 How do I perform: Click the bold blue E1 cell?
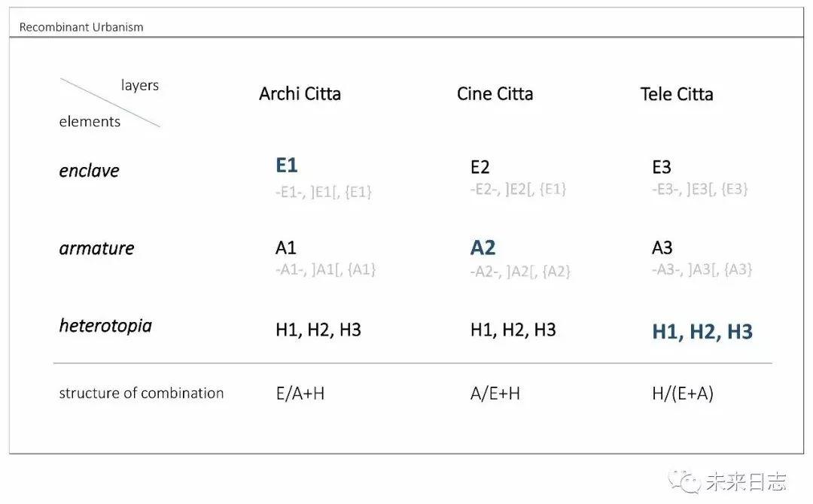pyautogui.click(x=287, y=165)
